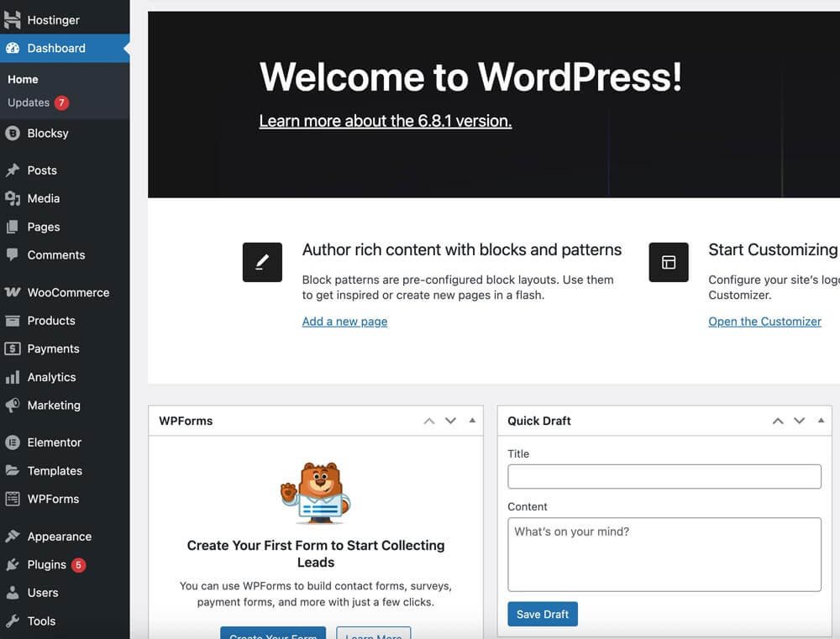Screen dimensions: 840x639
Task: Open the Dashboard menu
Action: pyautogui.click(x=65, y=48)
